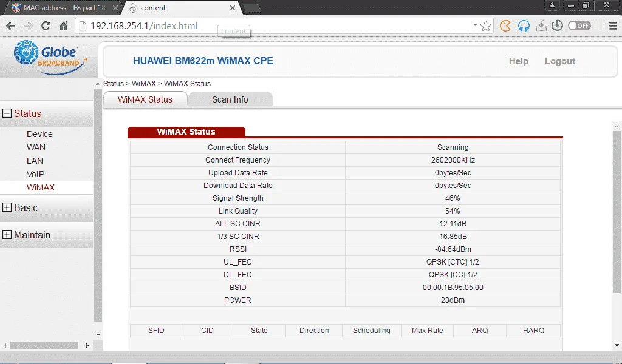Click the grey download tray extension icon
Screen dimensions: 622x364
coord(541,26)
